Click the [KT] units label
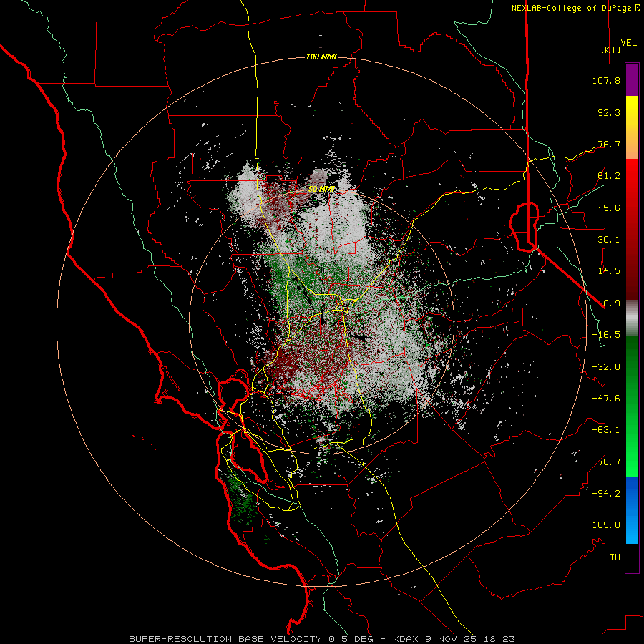The image size is (644, 644). [610, 49]
